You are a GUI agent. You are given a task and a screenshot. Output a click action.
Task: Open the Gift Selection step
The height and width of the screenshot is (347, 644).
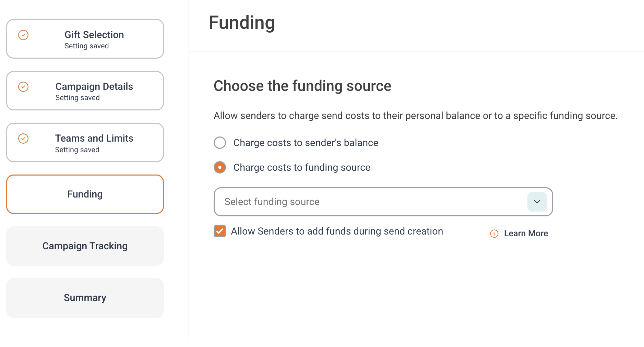click(85, 39)
